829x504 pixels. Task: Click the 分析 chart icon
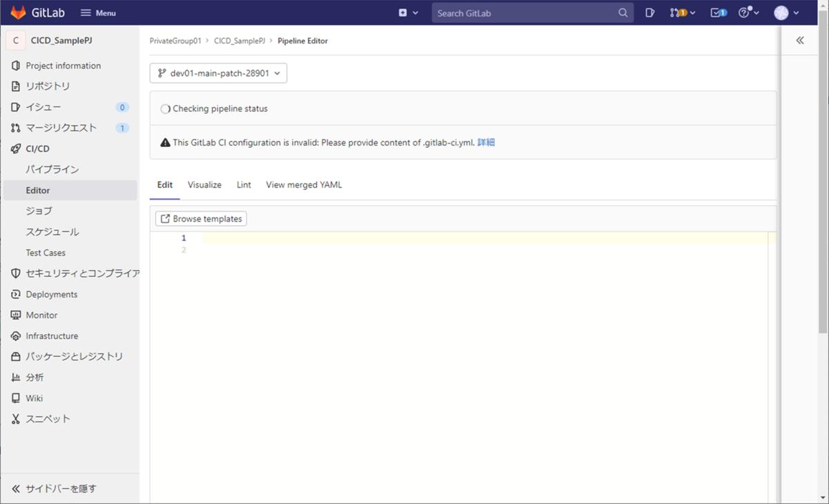pyautogui.click(x=16, y=377)
